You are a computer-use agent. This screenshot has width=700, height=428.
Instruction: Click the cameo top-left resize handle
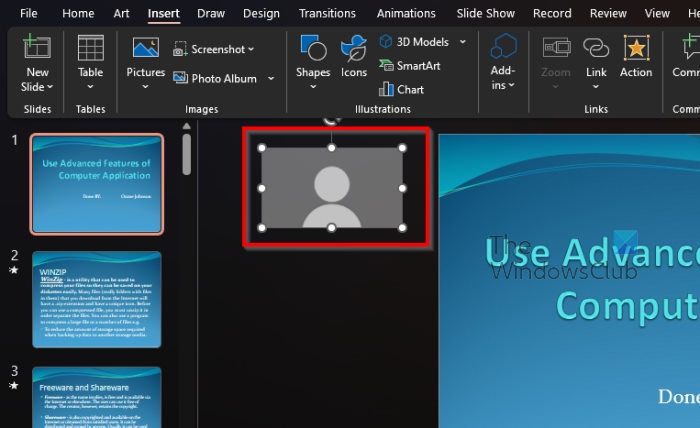pos(262,148)
